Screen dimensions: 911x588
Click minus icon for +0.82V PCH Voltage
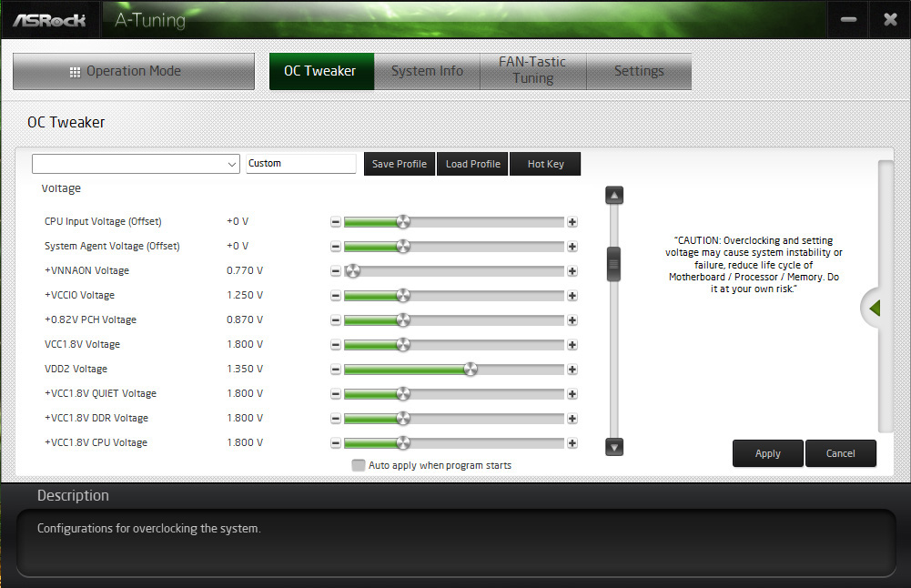336,320
